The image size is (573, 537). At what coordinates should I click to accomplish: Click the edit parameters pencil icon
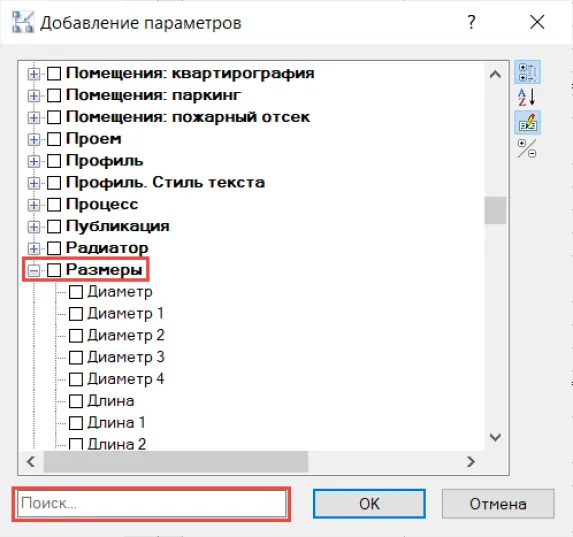click(x=527, y=122)
